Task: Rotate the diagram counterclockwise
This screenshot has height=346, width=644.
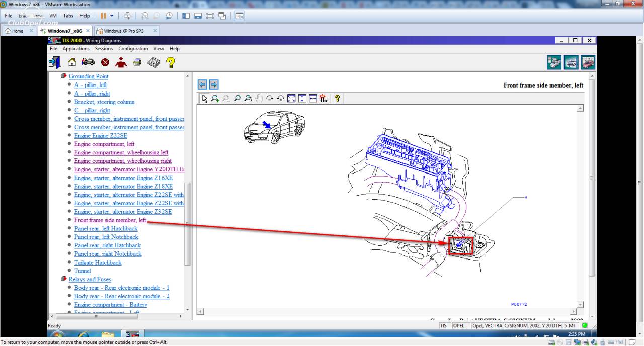Action: [281, 99]
